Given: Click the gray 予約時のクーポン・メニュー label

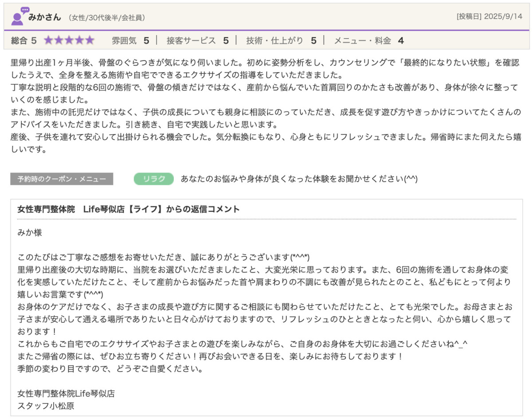Looking at the screenshot, I should (x=62, y=179).
